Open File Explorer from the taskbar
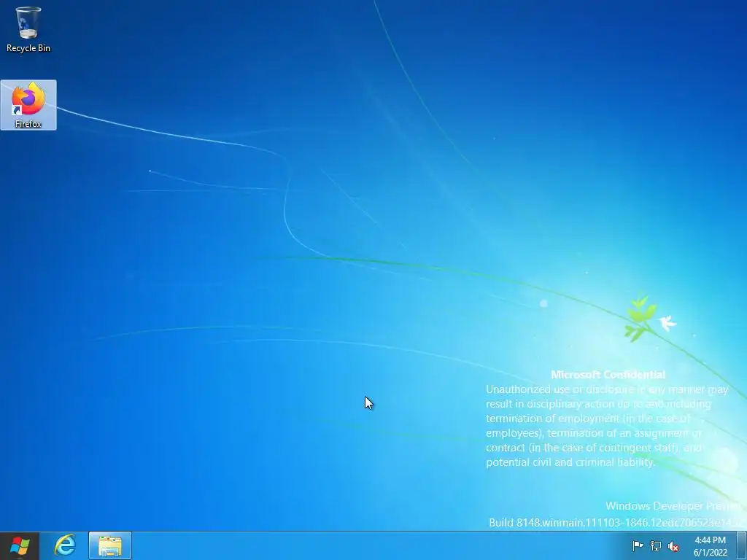Screen dimensions: 747x560 tap(110, 545)
